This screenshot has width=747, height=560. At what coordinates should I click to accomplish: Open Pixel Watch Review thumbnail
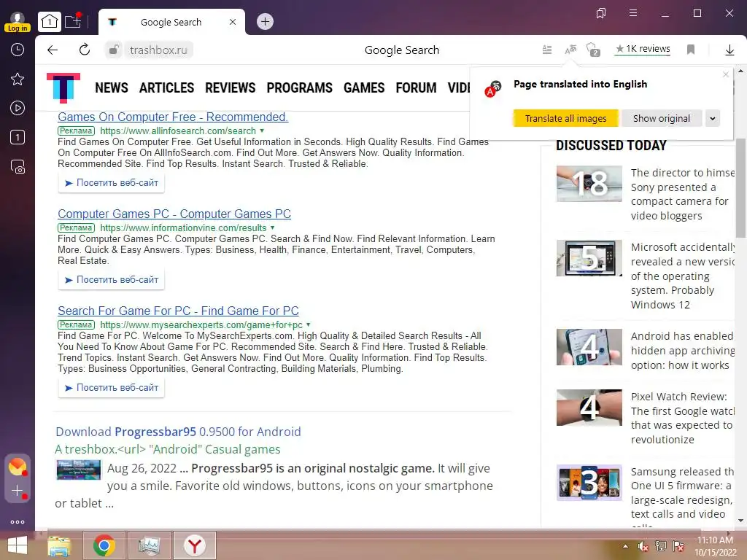click(x=589, y=408)
